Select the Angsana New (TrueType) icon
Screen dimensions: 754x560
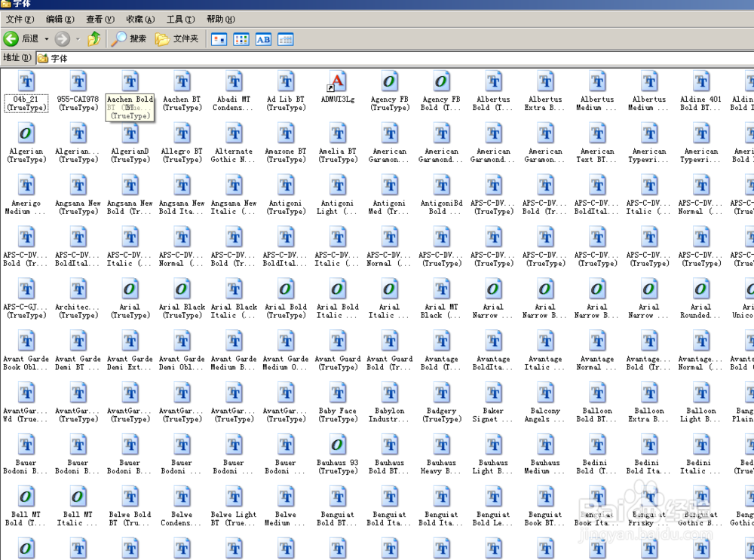pos(78,185)
